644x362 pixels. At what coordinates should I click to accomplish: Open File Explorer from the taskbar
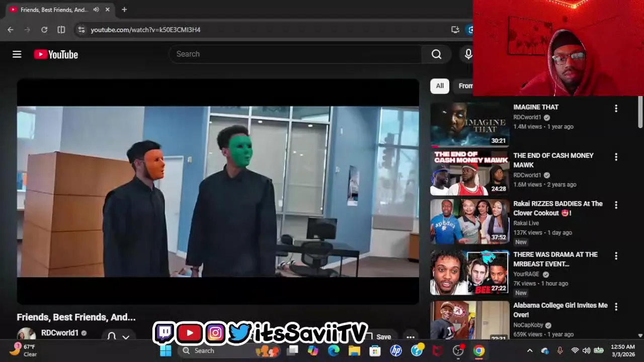[355, 350]
